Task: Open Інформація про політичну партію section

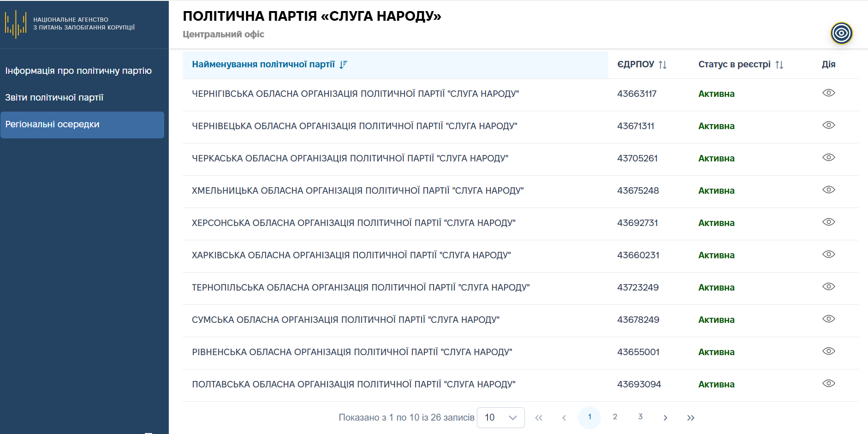Action: [78, 71]
